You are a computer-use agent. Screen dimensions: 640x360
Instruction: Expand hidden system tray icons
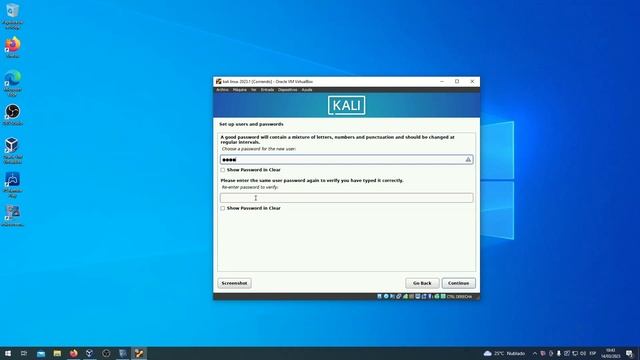[x=535, y=353]
